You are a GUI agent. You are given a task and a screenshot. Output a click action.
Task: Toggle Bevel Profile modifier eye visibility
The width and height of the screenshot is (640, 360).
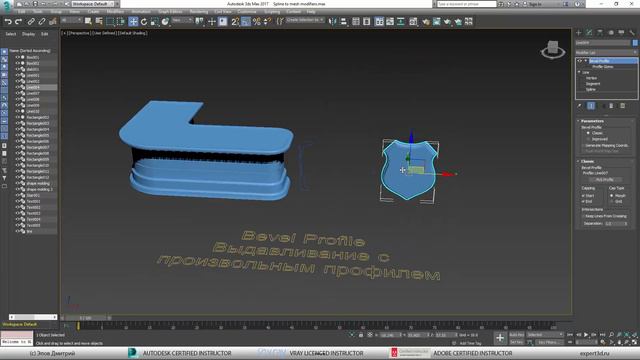coord(580,61)
